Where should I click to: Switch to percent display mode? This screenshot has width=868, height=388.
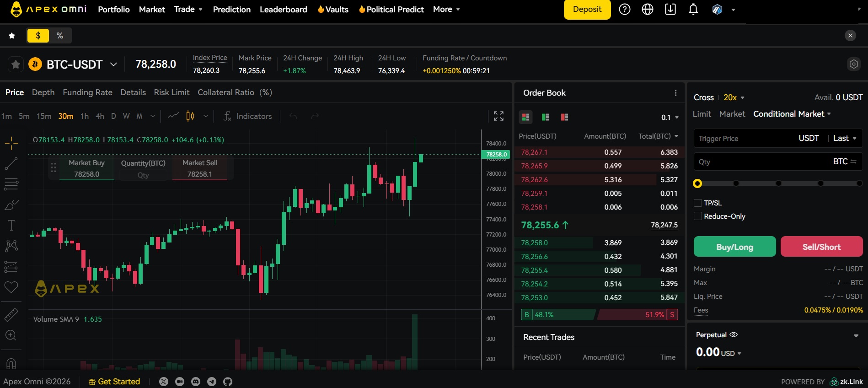(60, 36)
